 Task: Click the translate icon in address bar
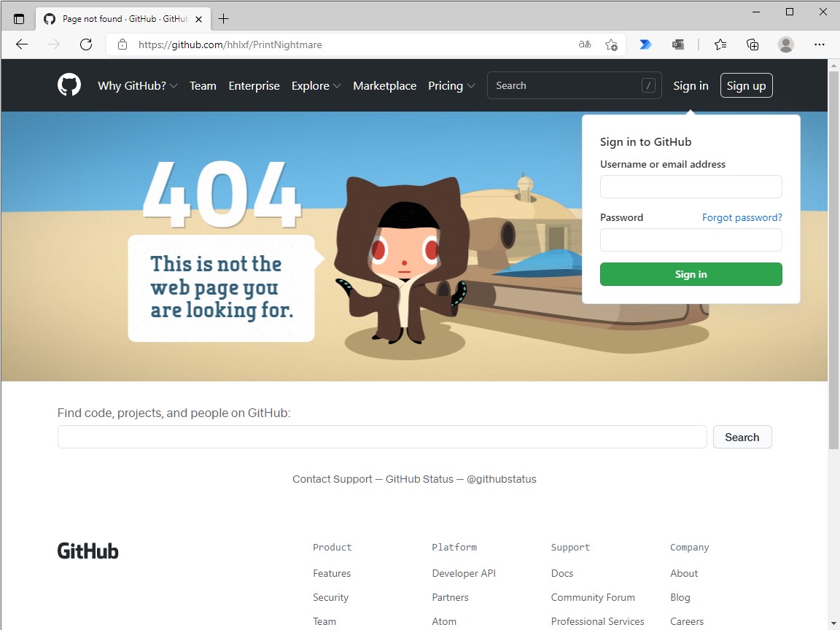pyautogui.click(x=583, y=44)
